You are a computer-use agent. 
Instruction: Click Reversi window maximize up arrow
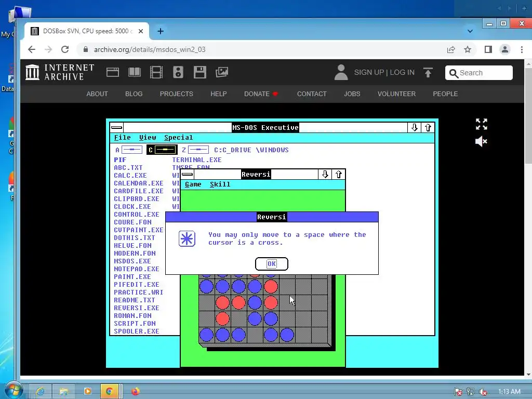click(339, 175)
